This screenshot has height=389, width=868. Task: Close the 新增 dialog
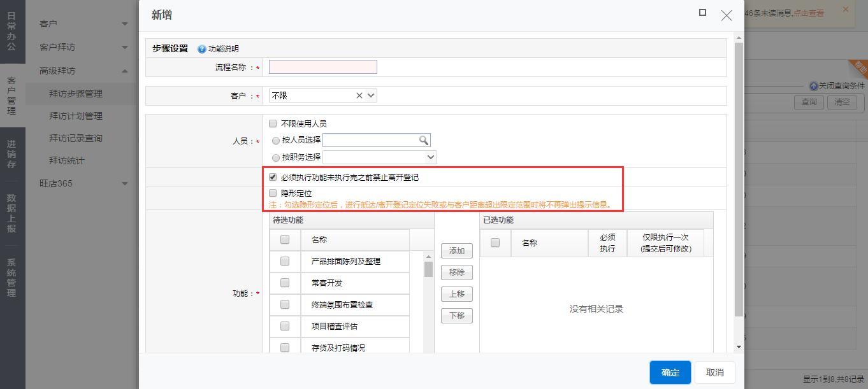(727, 15)
